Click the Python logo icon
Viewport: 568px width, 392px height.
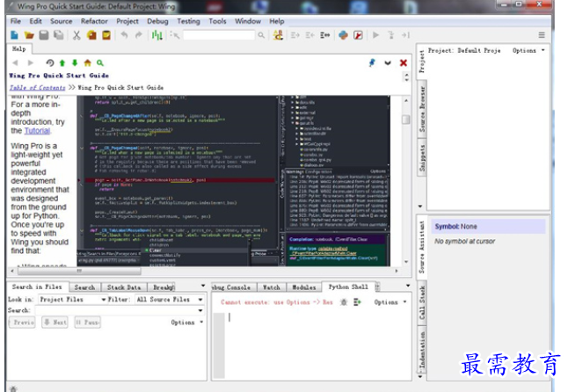[x=343, y=35]
